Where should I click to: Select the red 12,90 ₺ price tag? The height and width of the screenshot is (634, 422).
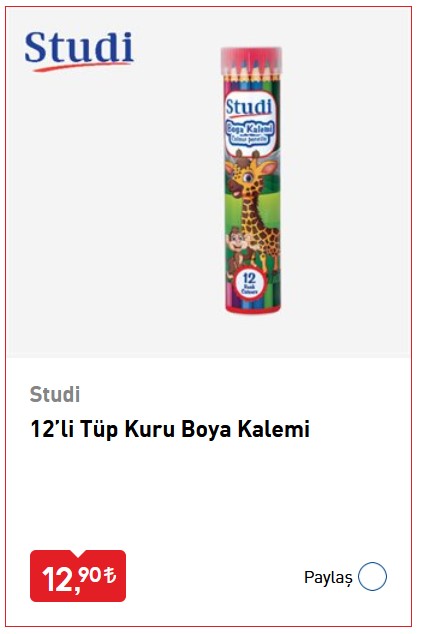pos(78,576)
